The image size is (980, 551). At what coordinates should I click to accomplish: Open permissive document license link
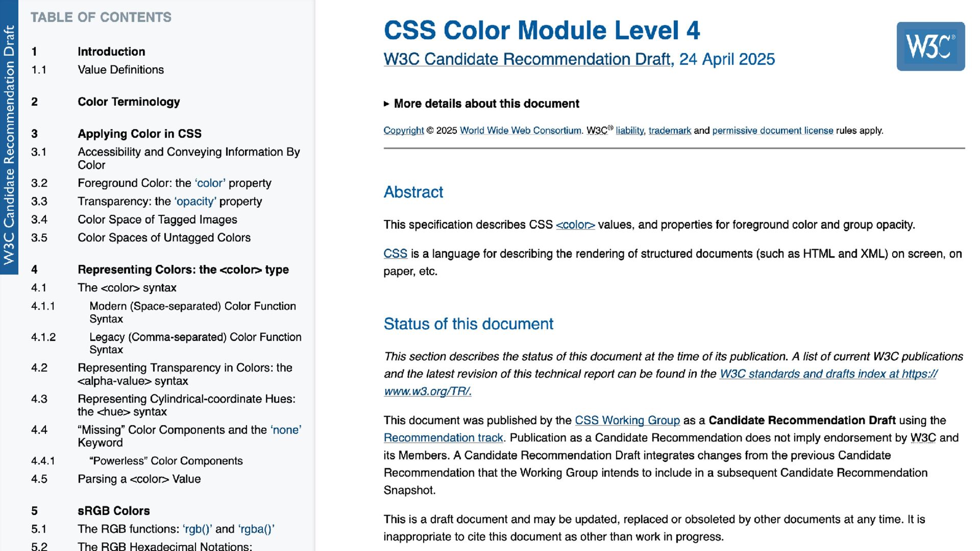click(x=773, y=131)
